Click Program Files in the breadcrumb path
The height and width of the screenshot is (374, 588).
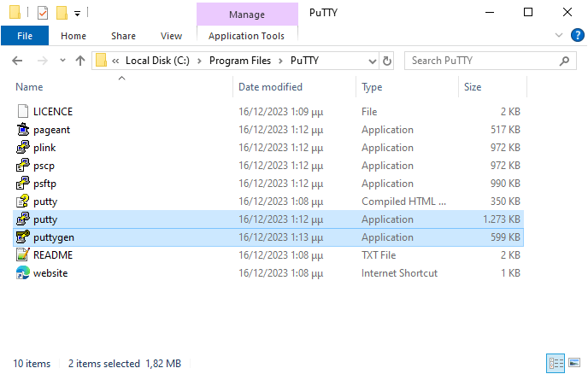click(240, 61)
